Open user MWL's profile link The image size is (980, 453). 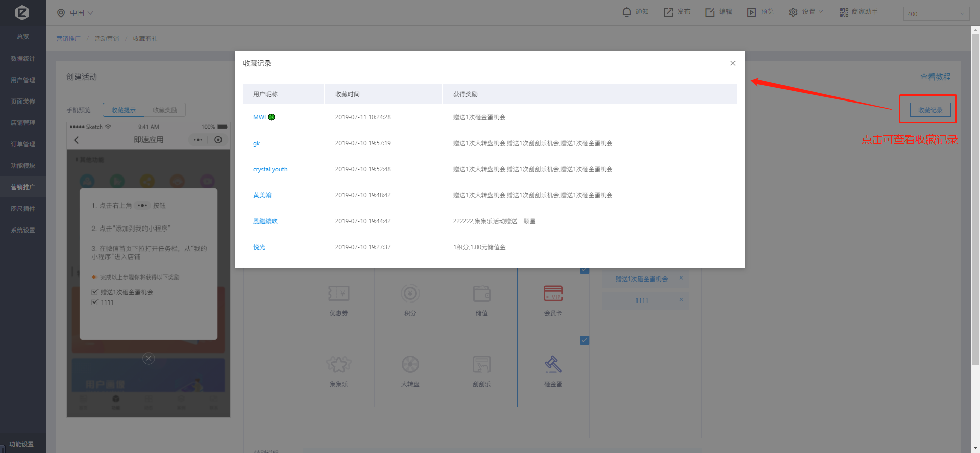point(264,117)
